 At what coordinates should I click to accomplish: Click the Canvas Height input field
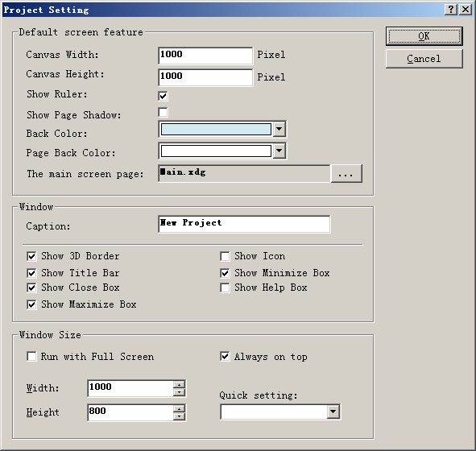(x=205, y=77)
